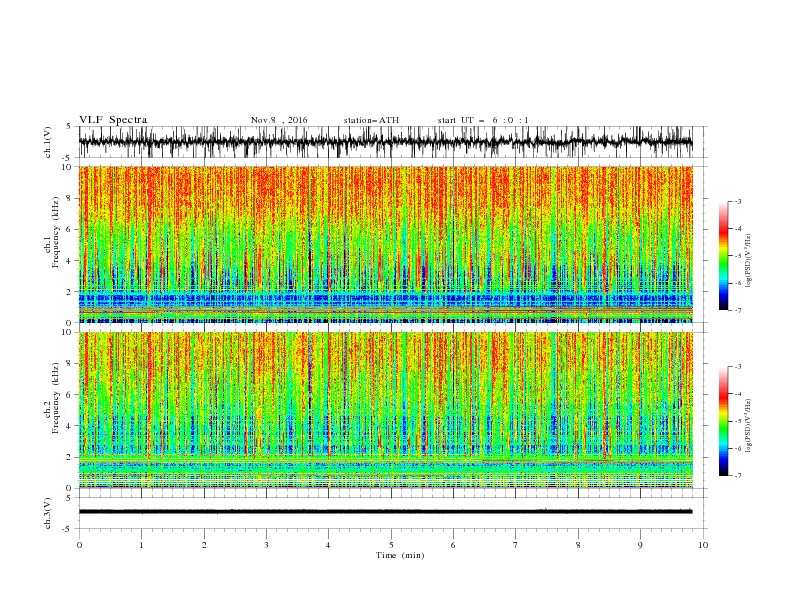Viewport: 792px width, 612px height.
Task: Click the "5" tick on the time axis
Action: (391, 545)
